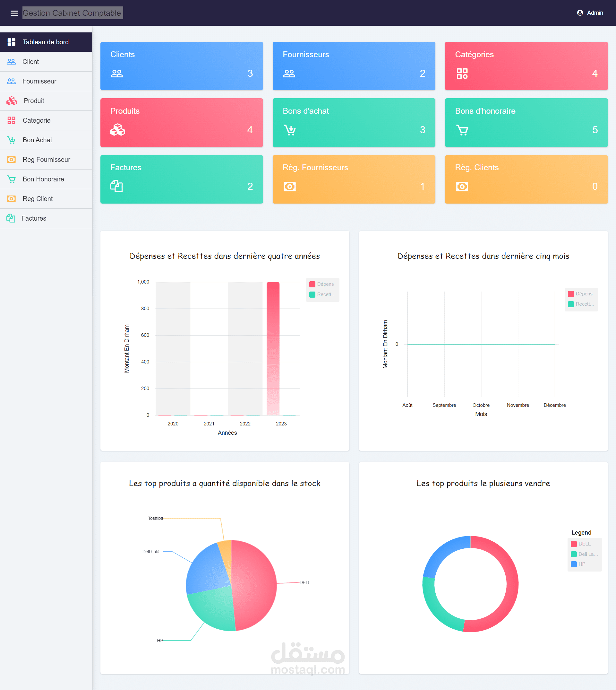This screenshot has height=690, width=616.
Task: Click the people icon on Fournisseurs card
Action: (289, 74)
